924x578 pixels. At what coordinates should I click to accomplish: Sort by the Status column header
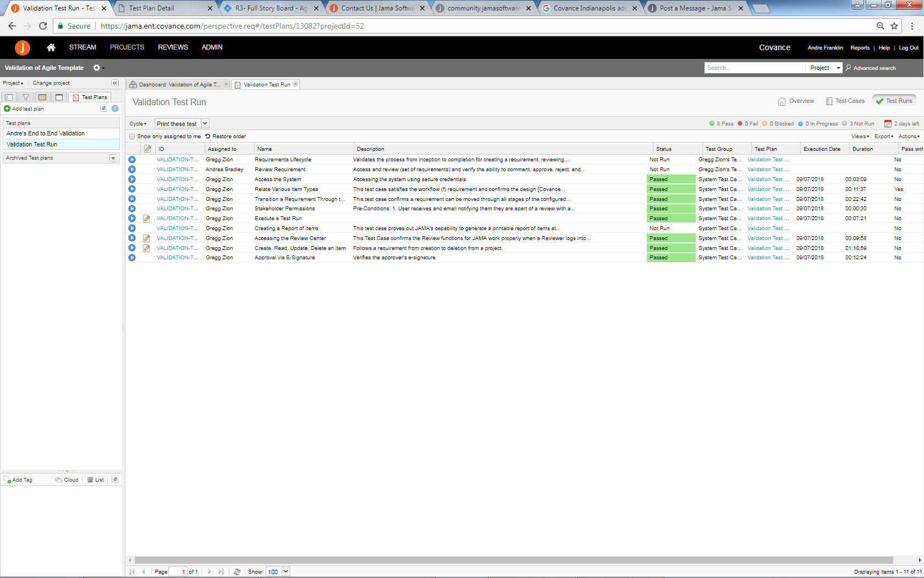click(678, 149)
